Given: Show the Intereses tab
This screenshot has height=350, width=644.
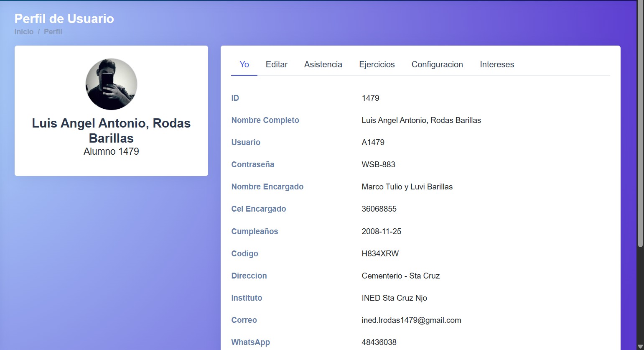Looking at the screenshot, I should pyautogui.click(x=496, y=64).
